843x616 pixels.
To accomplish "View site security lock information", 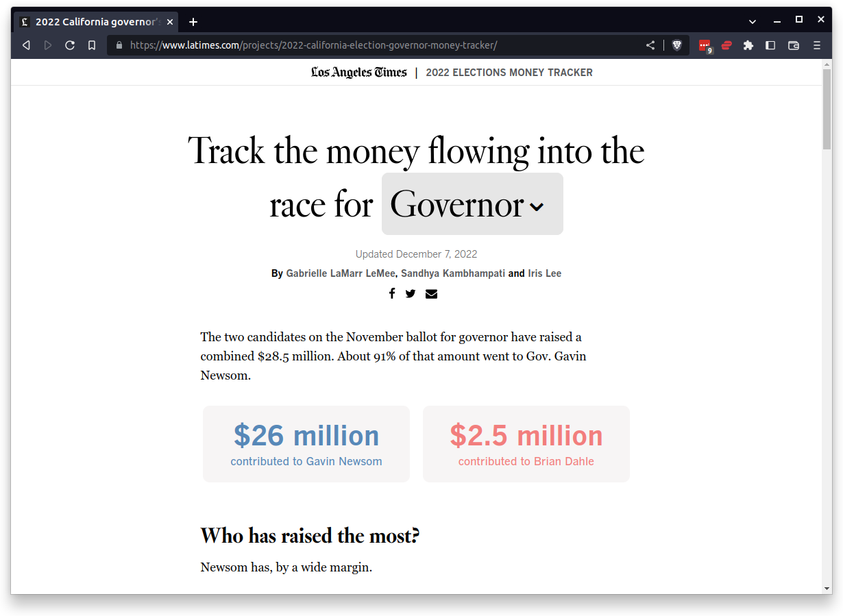I will [119, 45].
